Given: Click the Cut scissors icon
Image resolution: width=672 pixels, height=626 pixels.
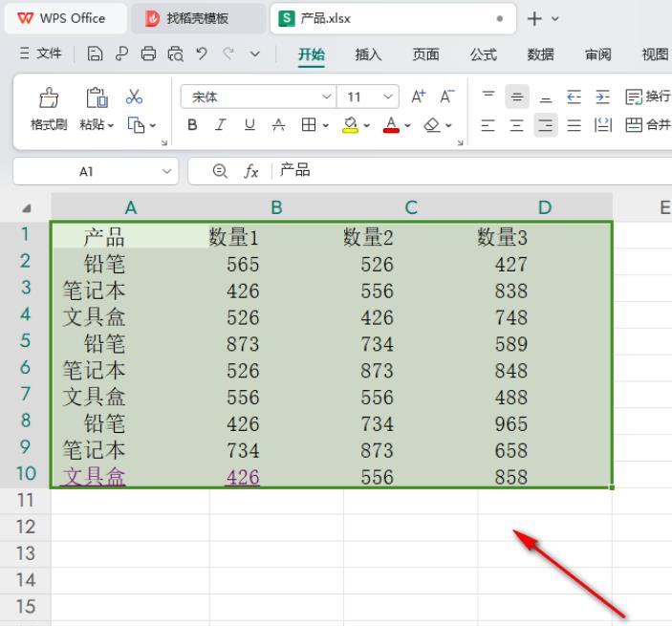Looking at the screenshot, I should (134, 97).
